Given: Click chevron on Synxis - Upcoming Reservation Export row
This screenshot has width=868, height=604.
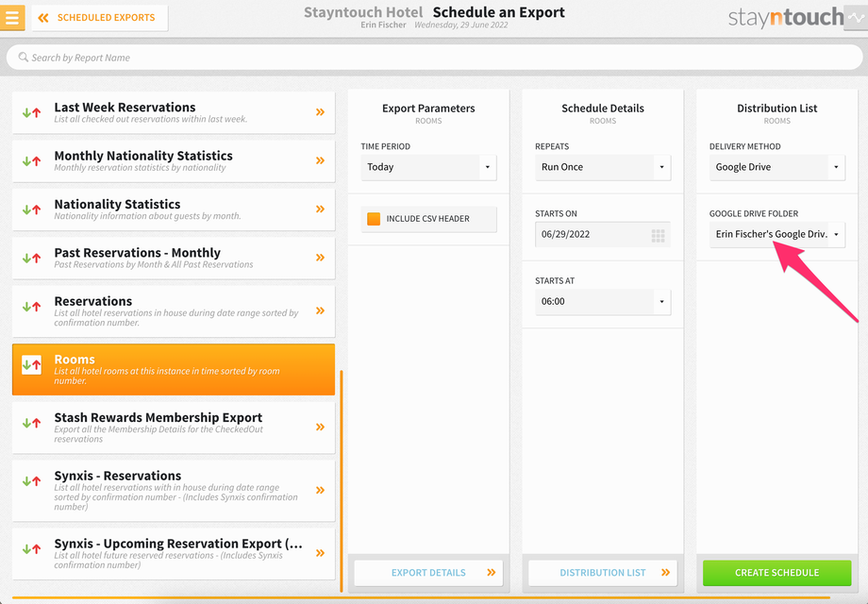Looking at the screenshot, I should tap(320, 553).
